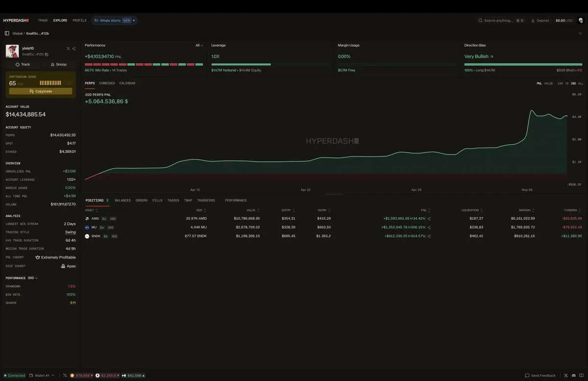Sort positions by LIQUIDATION column
This screenshot has width=588, height=381.
pos(472,210)
